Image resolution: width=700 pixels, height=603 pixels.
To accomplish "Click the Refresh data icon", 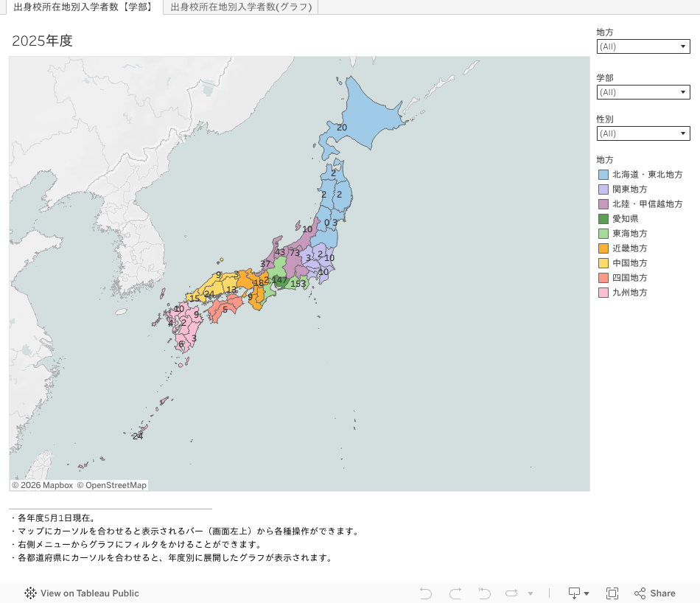I will (x=512, y=593).
